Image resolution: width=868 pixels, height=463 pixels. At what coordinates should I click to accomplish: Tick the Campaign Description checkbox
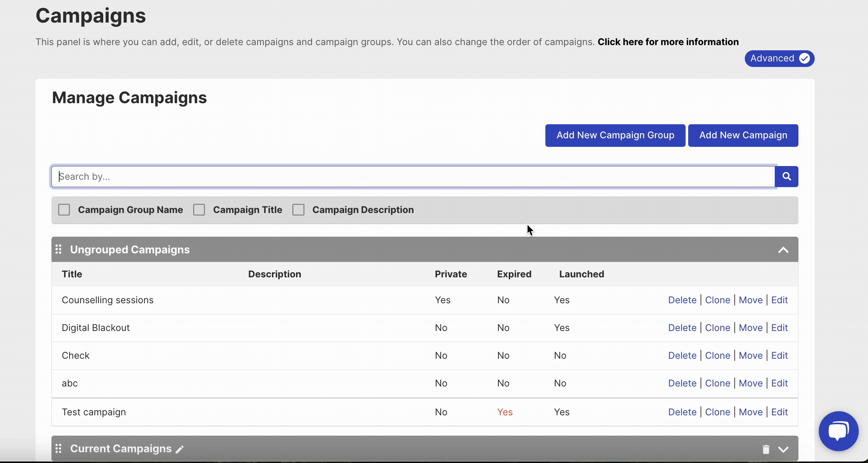(x=298, y=210)
